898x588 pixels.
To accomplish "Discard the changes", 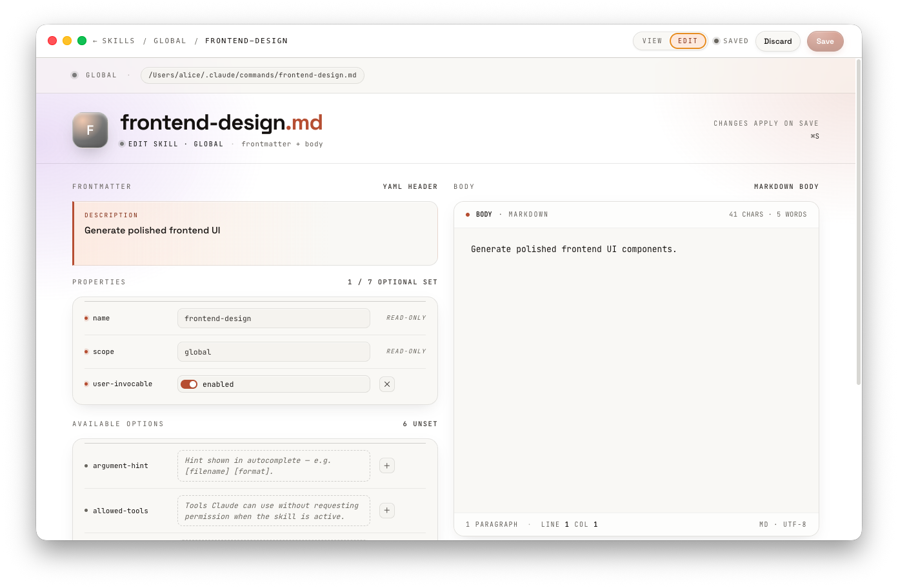I will click(778, 41).
